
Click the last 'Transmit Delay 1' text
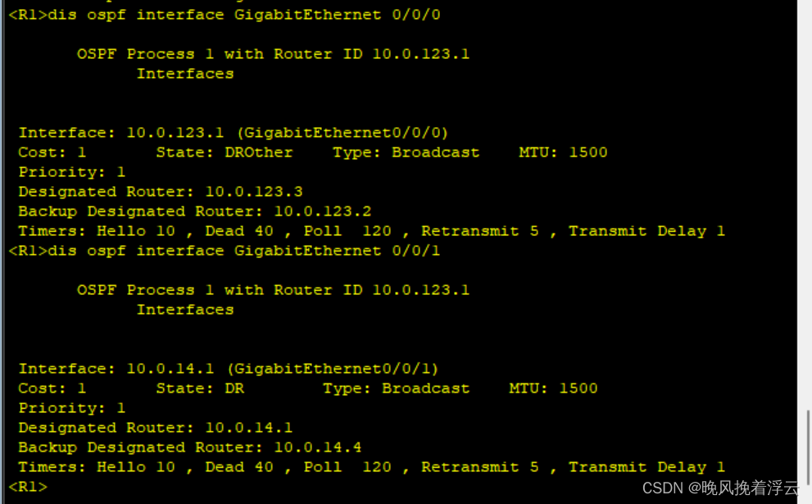pos(646,467)
